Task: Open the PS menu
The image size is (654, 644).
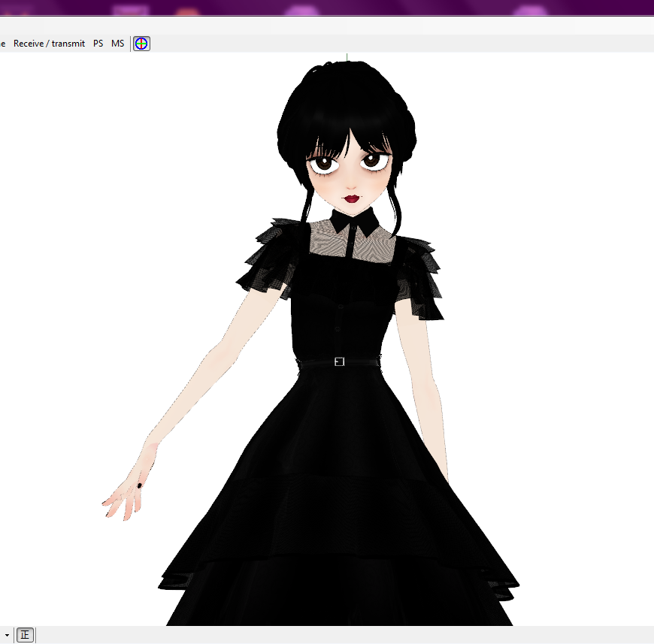Action: click(98, 44)
